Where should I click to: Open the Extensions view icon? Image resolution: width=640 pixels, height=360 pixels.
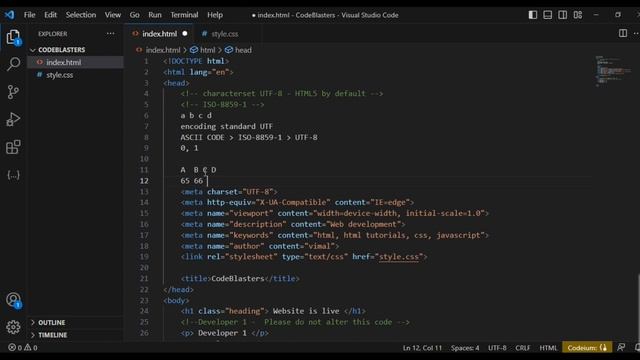[13, 147]
